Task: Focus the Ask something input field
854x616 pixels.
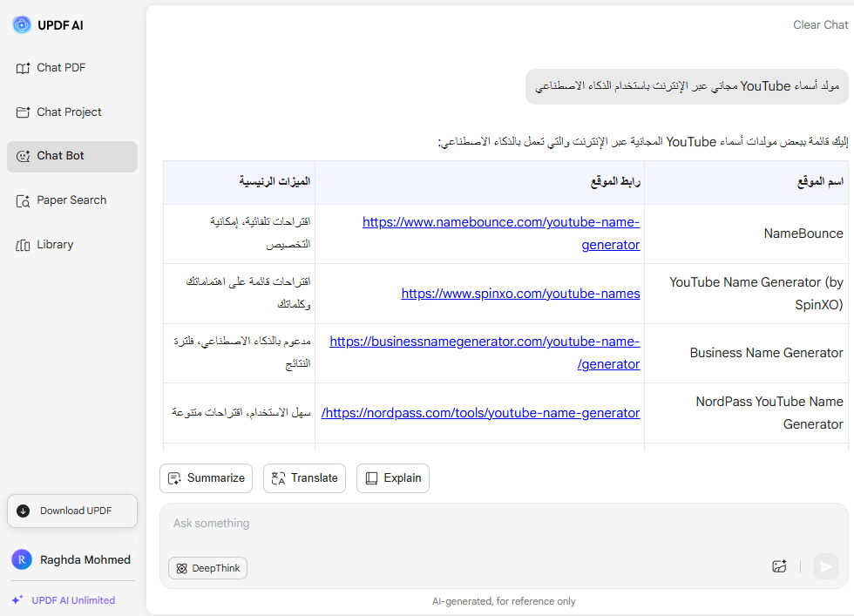Action: click(504, 524)
